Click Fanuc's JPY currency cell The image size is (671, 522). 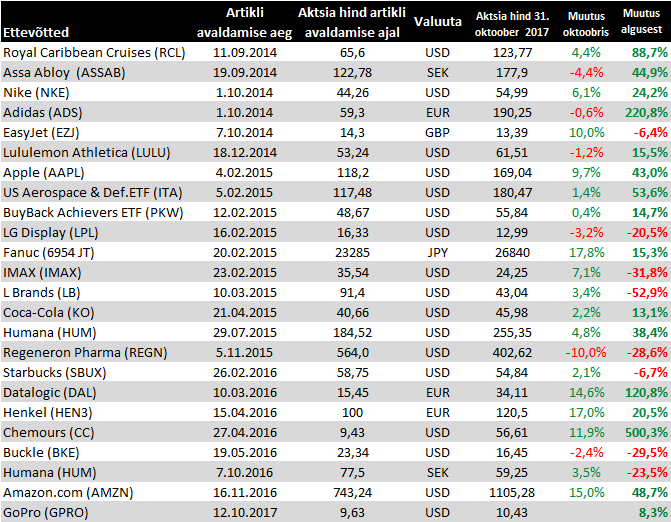(x=438, y=252)
